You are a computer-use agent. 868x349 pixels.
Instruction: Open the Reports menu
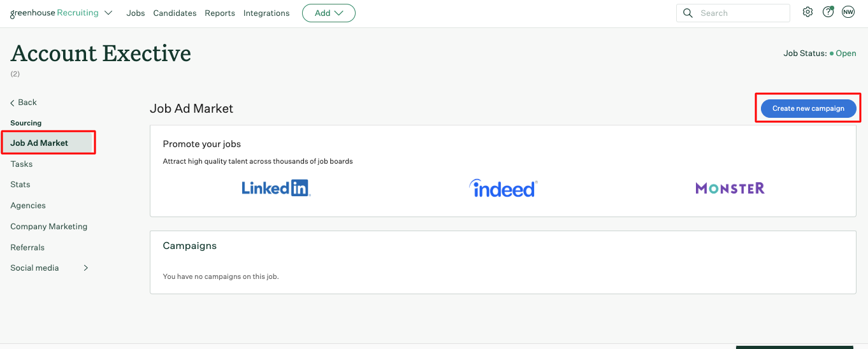point(220,13)
